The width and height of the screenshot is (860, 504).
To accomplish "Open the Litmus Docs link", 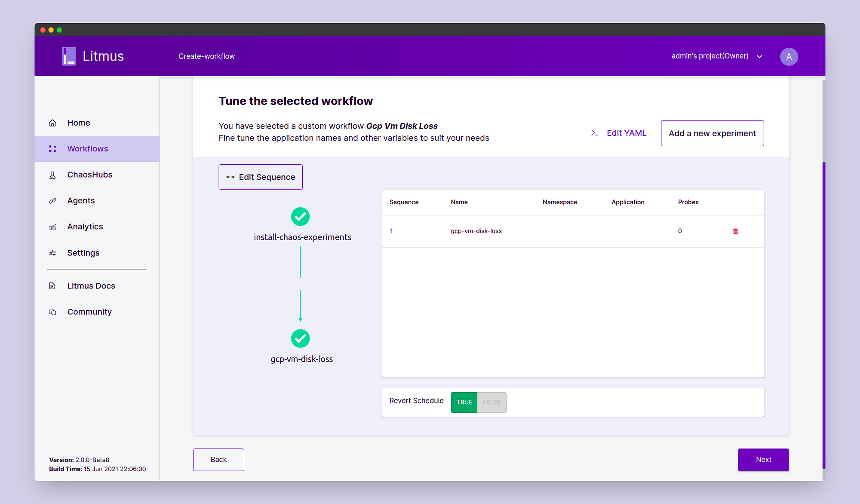I will pyautogui.click(x=97, y=286).
